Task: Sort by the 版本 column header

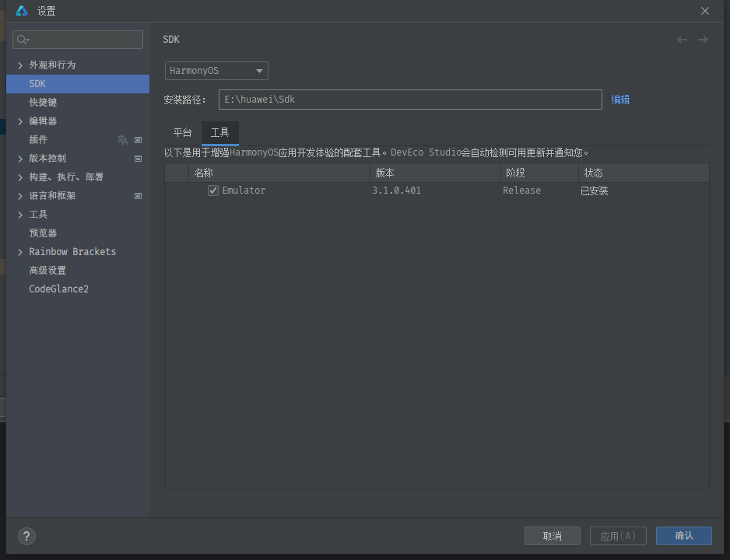Action: [435, 173]
